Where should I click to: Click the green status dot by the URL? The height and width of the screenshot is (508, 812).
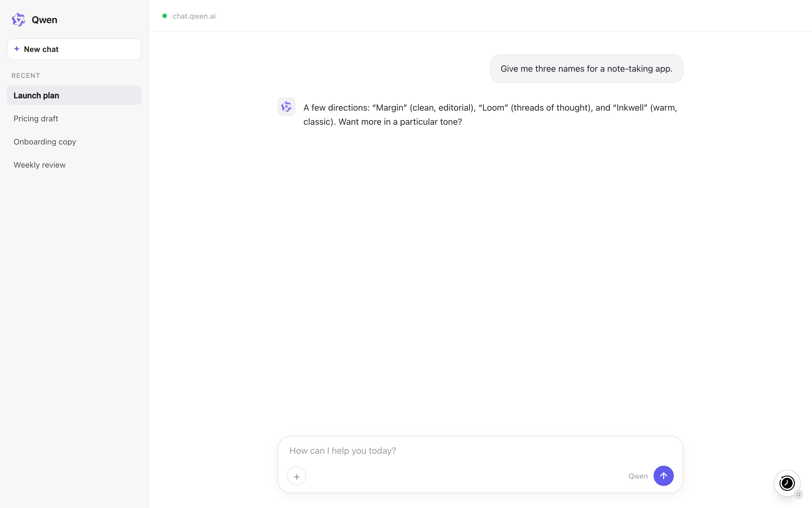[165, 16]
